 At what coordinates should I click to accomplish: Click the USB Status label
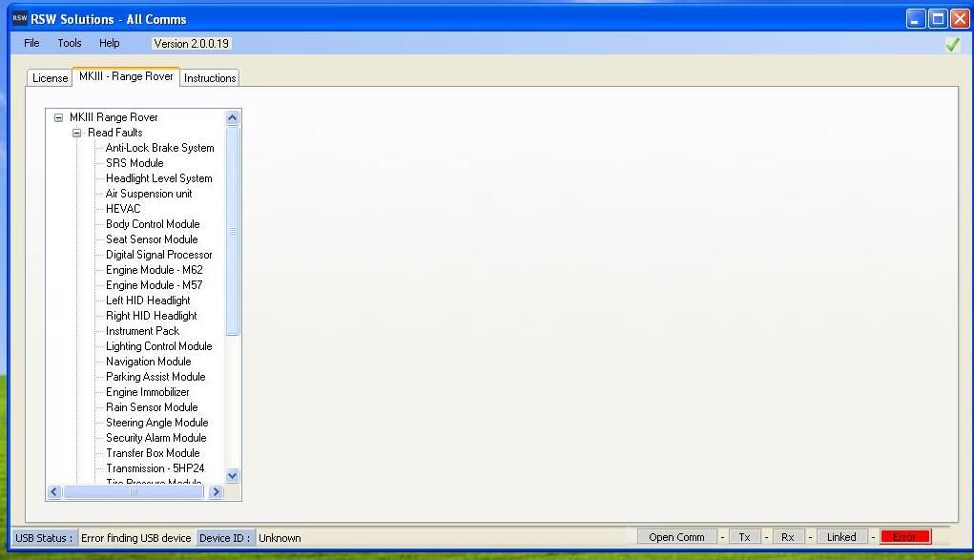pos(44,538)
